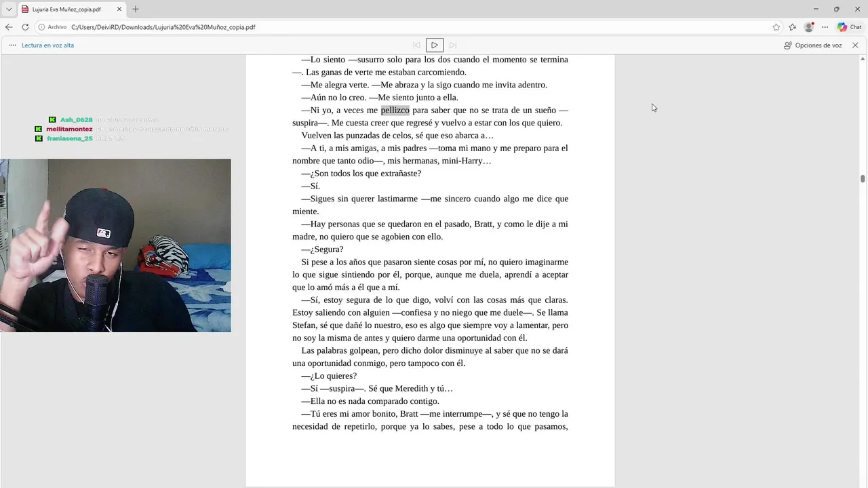The height and width of the screenshot is (488, 868).
Task: Add this page to favorites star
Action: point(776,27)
